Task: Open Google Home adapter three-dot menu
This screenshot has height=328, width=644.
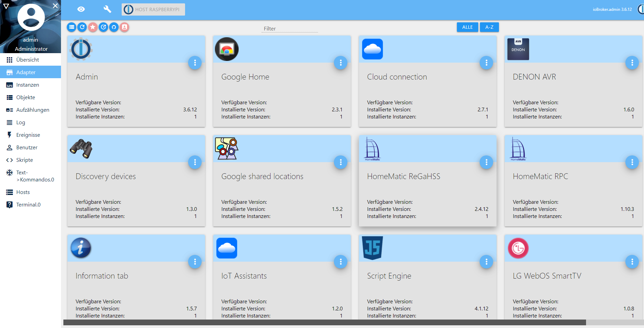Action: tap(341, 63)
